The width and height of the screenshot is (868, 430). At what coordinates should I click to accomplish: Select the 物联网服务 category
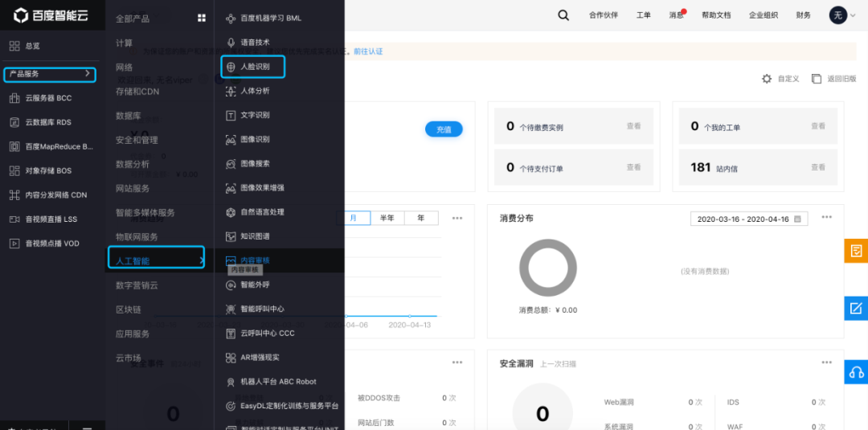click(137, 236)
